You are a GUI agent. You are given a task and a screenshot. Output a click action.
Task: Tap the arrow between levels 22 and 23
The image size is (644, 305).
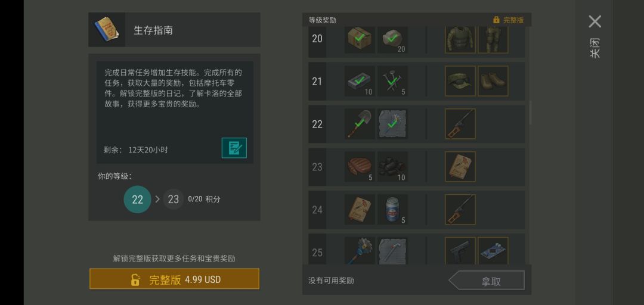[157, 200]
